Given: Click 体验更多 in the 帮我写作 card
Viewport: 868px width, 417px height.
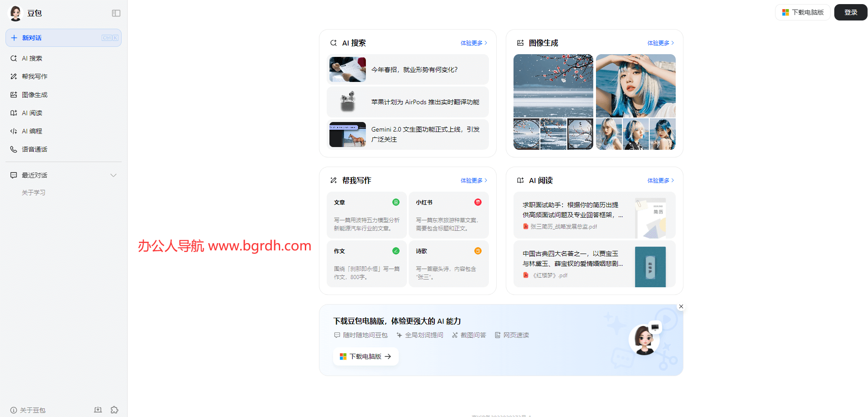Looking at the screenshot, I should (474, 180).
